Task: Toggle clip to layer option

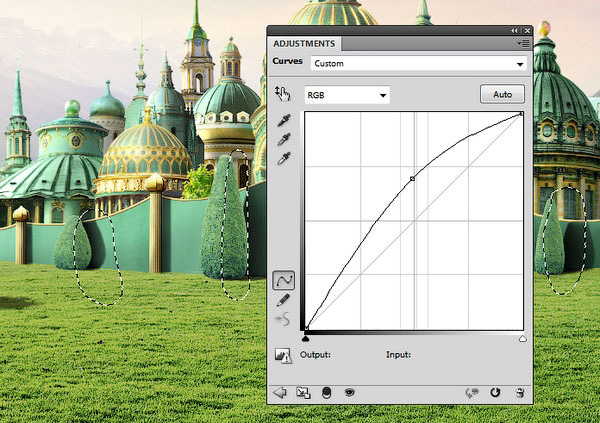Action: pyautogui.click(x=326, y=393)
